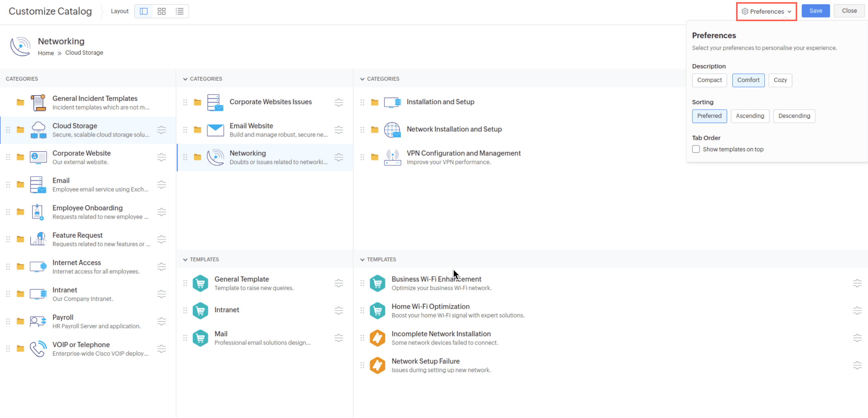
Task: Click the Incomplete Network Installation orange icon
Action: click(x=378, y=338)
